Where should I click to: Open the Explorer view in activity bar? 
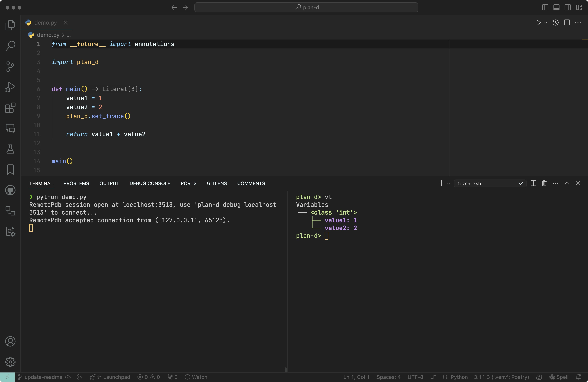(x=10, y=25)
